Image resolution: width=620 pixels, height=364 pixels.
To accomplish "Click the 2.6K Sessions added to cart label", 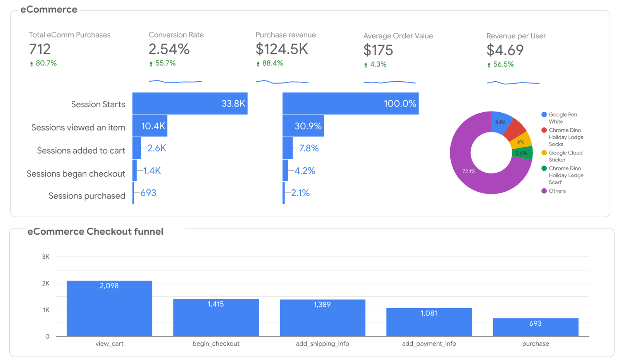I will (x=157, y=148).
